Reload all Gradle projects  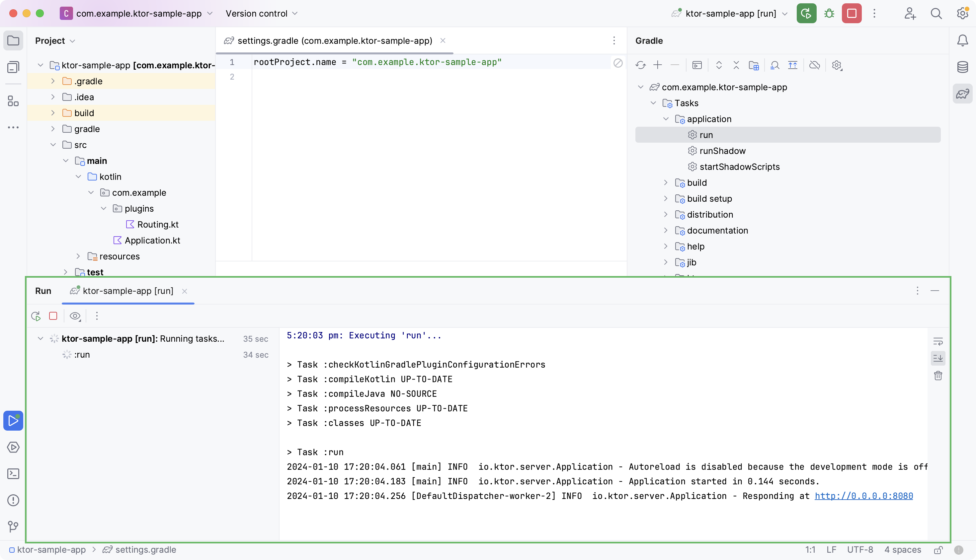(x=640, y=65)
